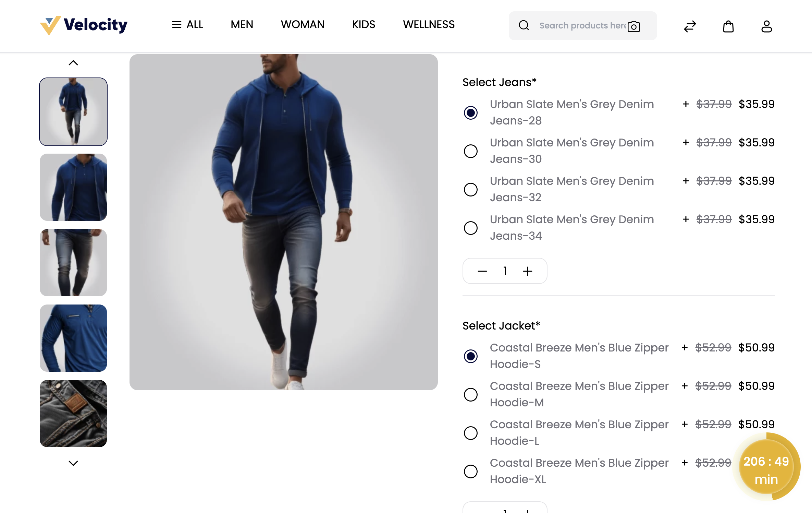
Task: Click inside the product search field
Action: pos(582,25)
